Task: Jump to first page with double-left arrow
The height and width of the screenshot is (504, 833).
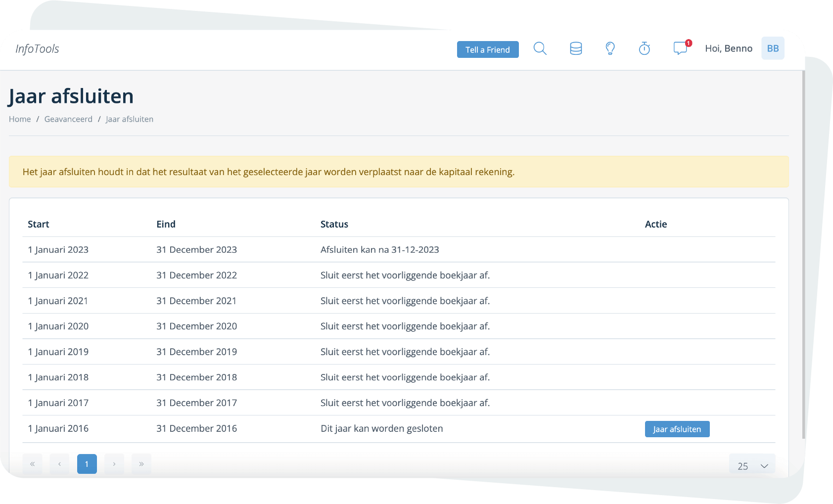Action: (33, 464)
